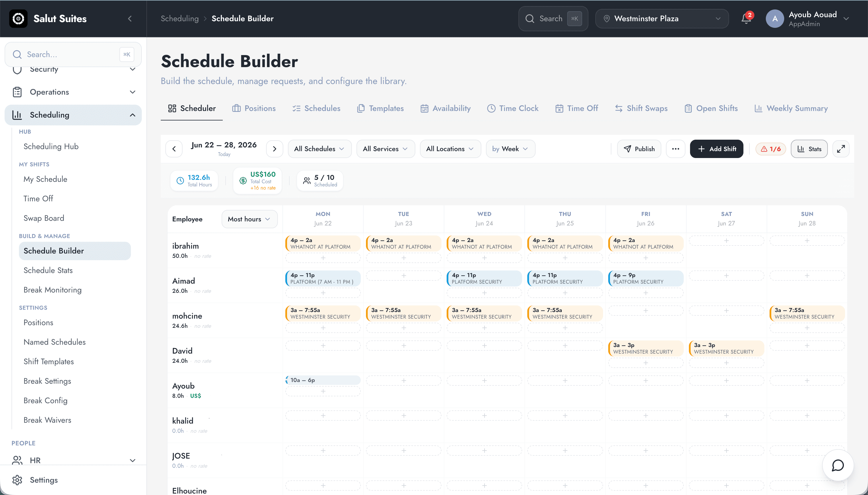Screen dimensions: 868x495
Task: Switch to the Time Off tab
Action: tap(576, 108)
